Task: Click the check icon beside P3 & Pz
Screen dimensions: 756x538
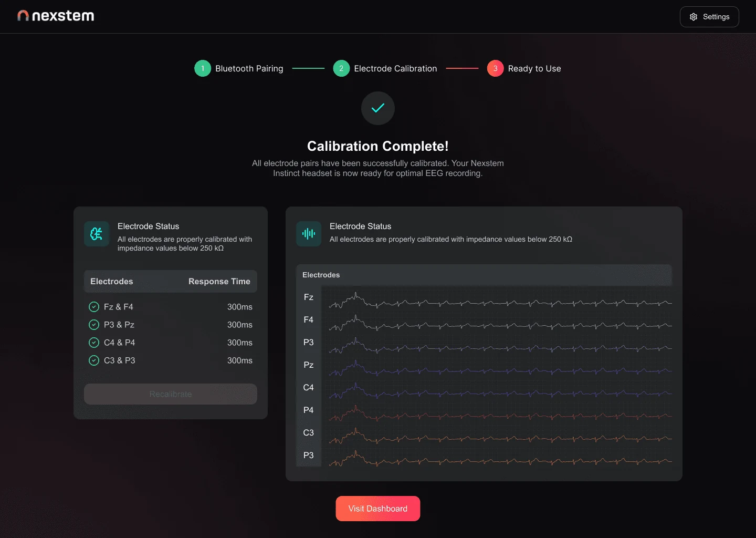Action: (94, 325)
